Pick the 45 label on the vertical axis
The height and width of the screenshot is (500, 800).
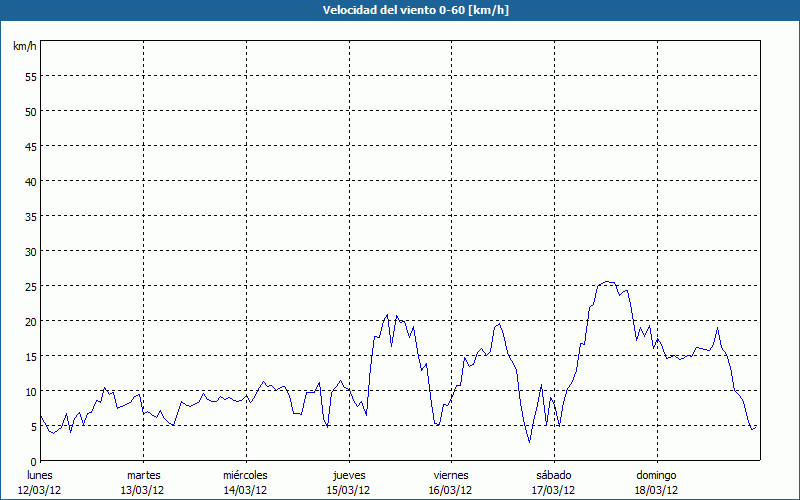coord(30,146)
